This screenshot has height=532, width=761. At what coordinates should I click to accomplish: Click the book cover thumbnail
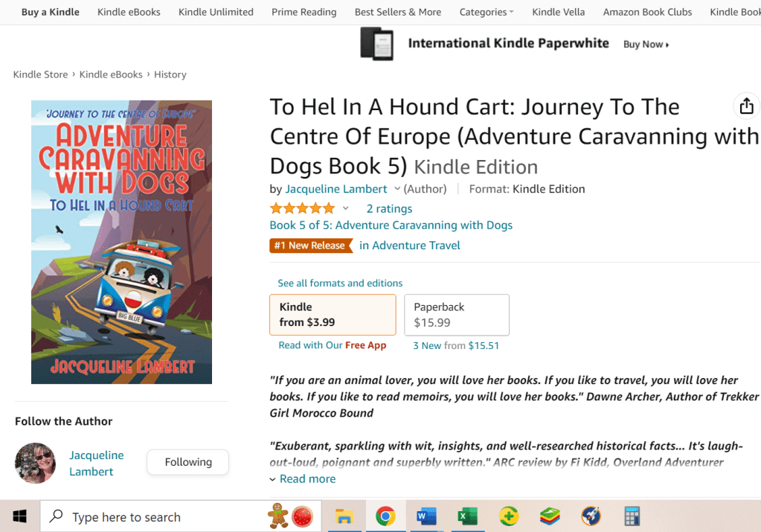click(x=121, y=242)
